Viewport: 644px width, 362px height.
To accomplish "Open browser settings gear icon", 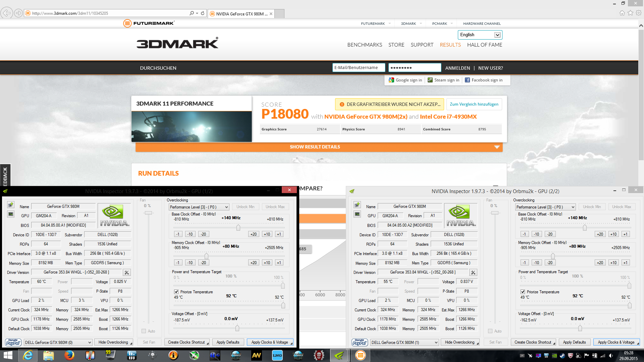I will 639,13.
